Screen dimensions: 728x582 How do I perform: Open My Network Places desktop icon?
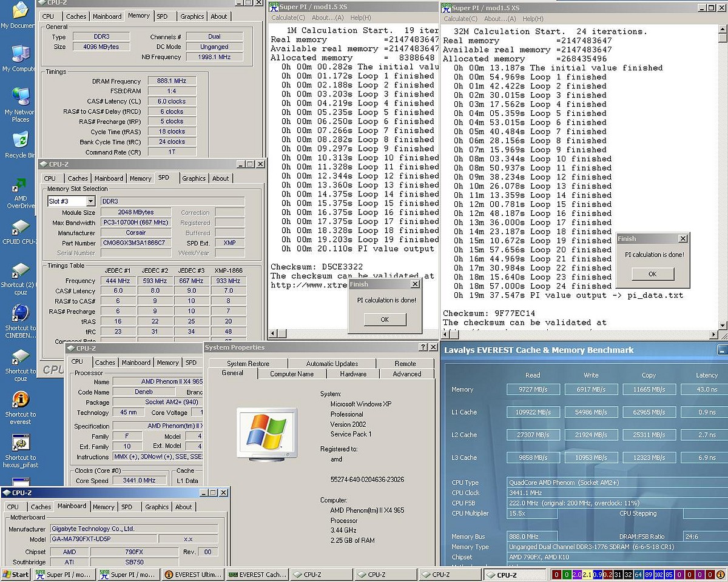pos(19,104)
